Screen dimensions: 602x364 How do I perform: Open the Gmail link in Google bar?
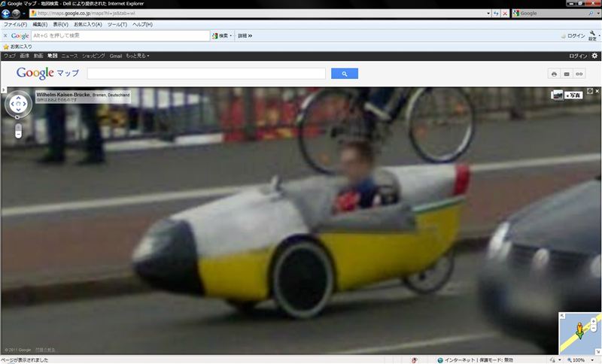pyautogui.click(x=116, y=56)
